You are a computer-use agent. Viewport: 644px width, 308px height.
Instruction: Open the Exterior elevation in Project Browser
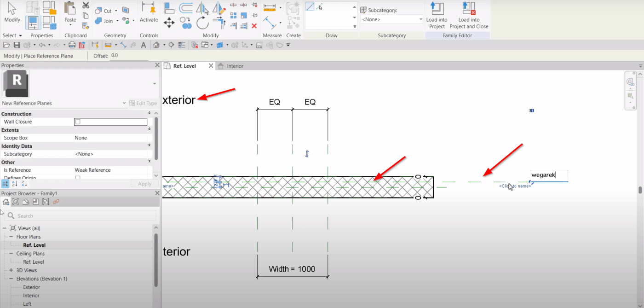click(31, 287)
